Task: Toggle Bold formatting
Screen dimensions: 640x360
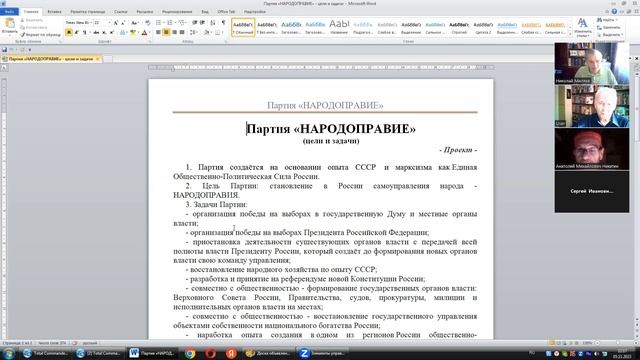Action: (69, 32)
